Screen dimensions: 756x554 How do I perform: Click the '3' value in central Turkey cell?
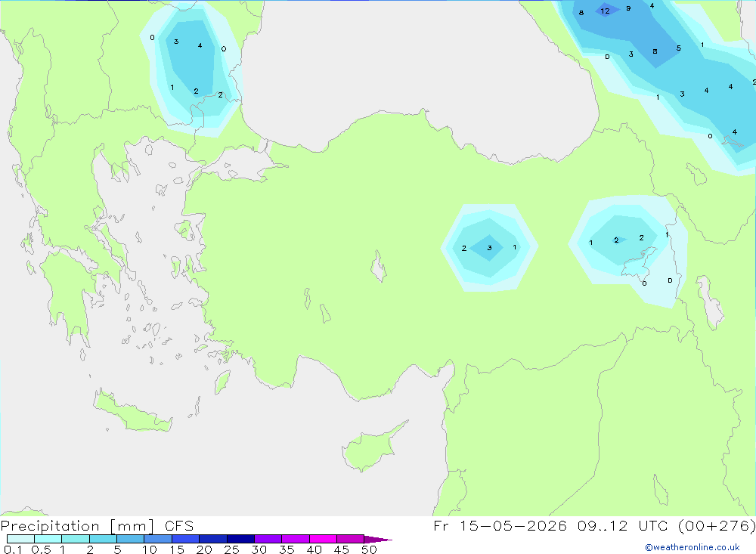click(489, 248)
